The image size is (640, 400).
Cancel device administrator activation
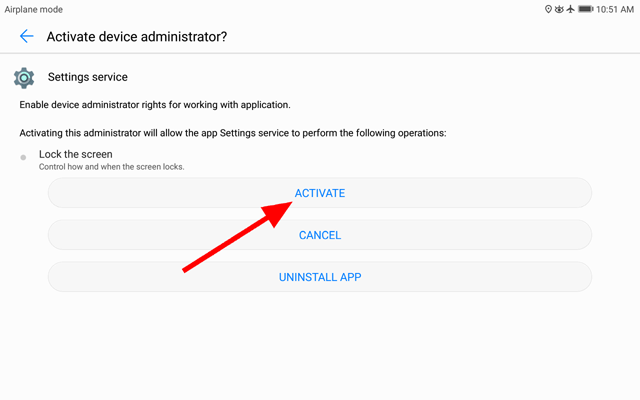point(320,235)
